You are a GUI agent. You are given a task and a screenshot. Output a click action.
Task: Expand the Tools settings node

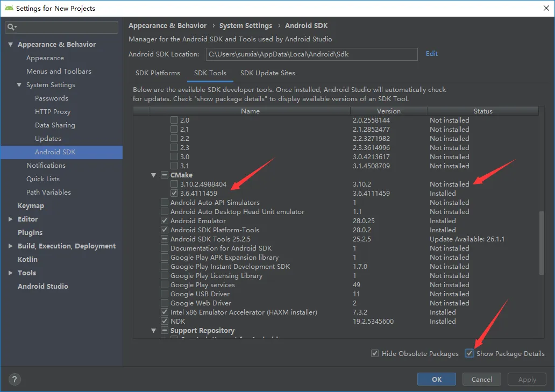tap(11, 273)
